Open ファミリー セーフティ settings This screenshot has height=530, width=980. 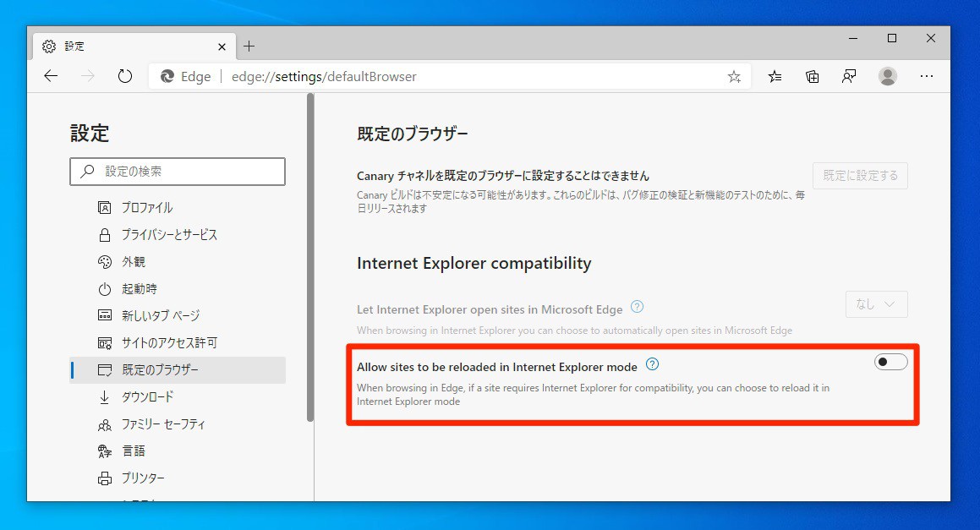coord(178,423)
